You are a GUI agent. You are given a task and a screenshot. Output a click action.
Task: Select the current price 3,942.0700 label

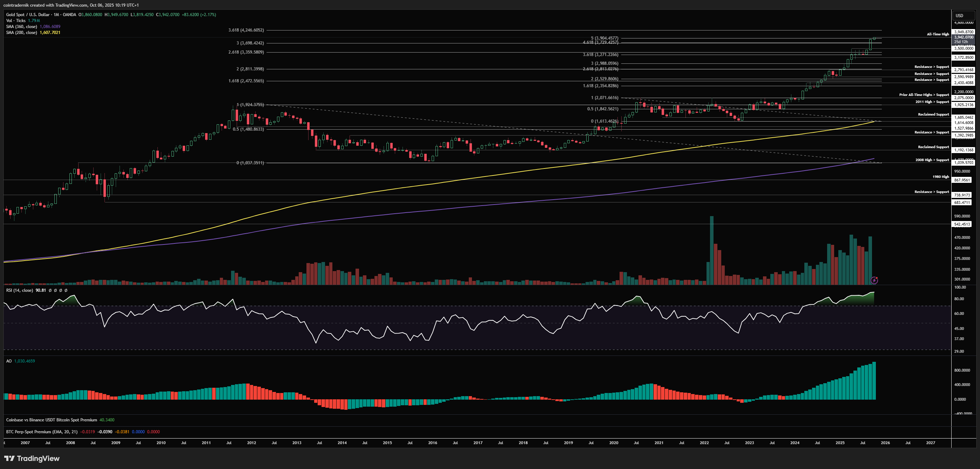pyautogui.click(x=964, y=37)
